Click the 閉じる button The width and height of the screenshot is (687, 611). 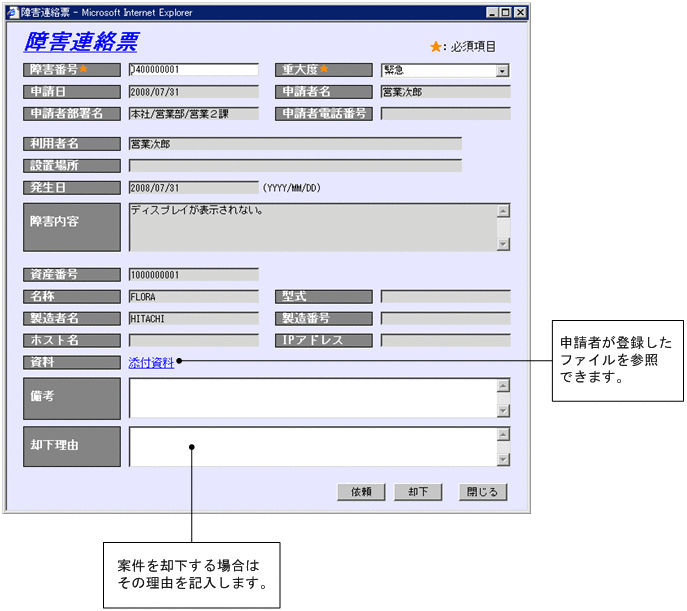point(482,492)
